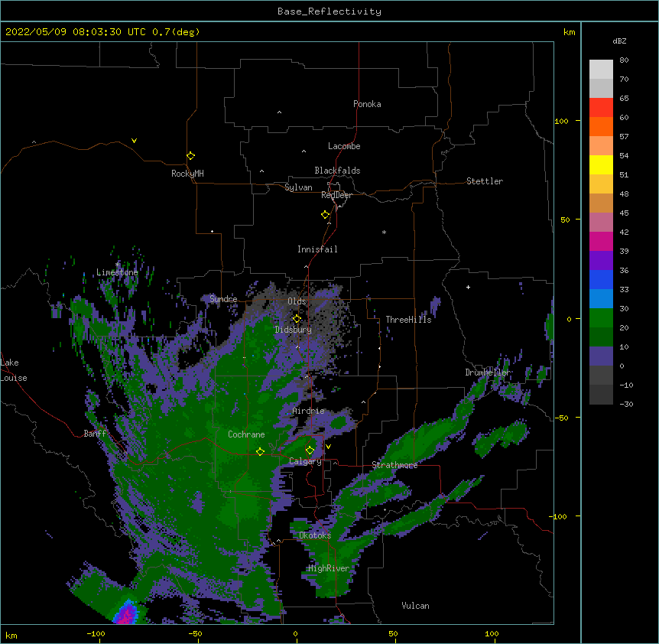The width and height of the screenshot is (659, 644).
Task: Click the Limestone label
Action: click(117, 272)
